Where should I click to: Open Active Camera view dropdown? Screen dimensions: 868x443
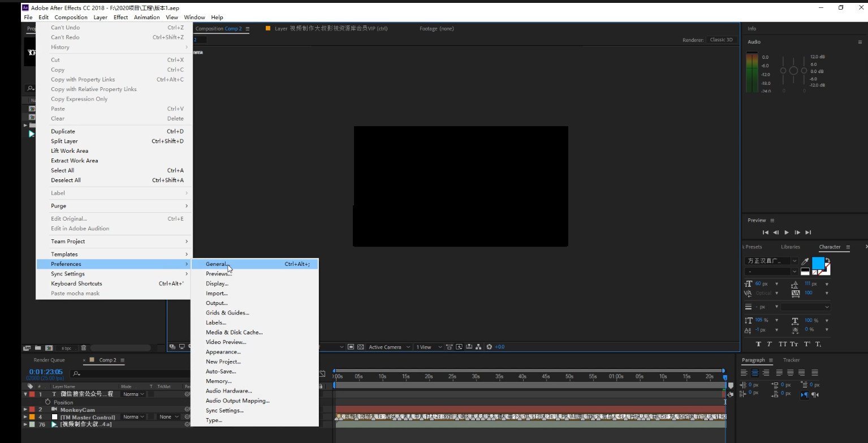(389, 347)
